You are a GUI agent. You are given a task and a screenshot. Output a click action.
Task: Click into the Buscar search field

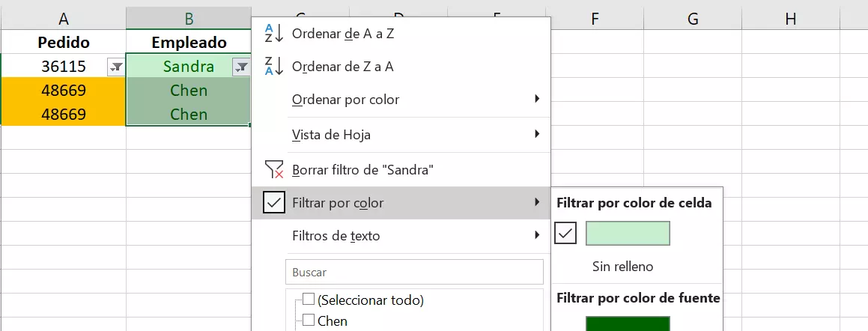click(413, 273)
